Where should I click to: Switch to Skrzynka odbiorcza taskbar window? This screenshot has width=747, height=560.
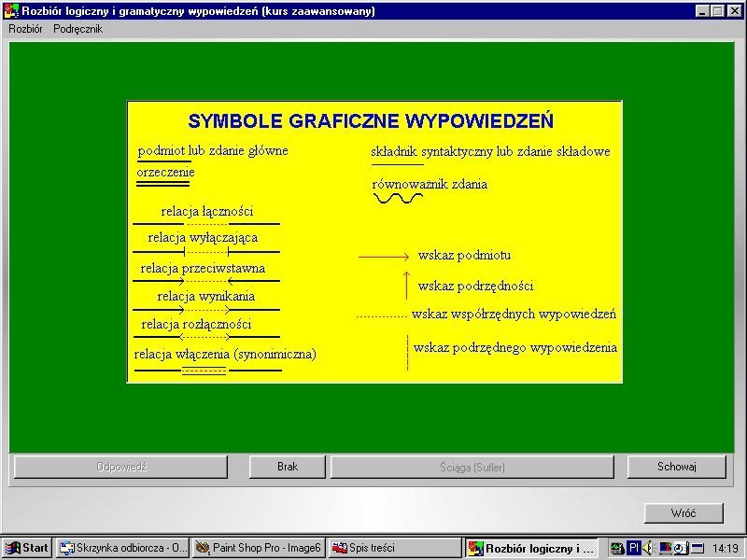(x=122, y=548)
